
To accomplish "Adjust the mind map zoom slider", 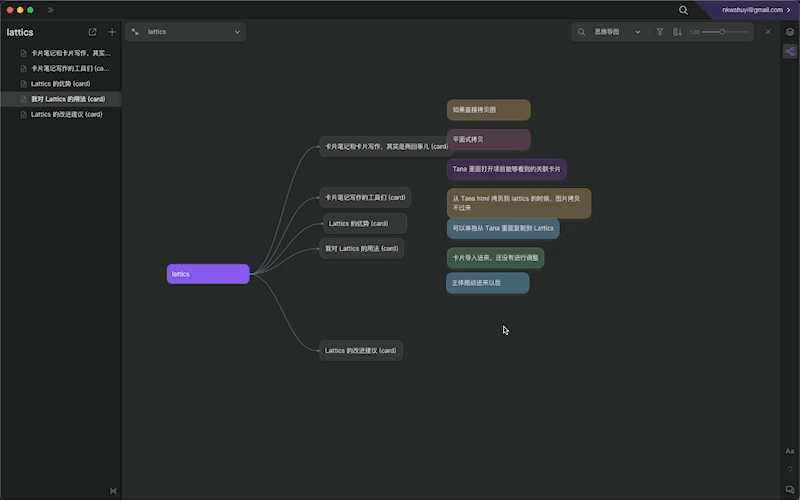I will (x=724, y=32).
